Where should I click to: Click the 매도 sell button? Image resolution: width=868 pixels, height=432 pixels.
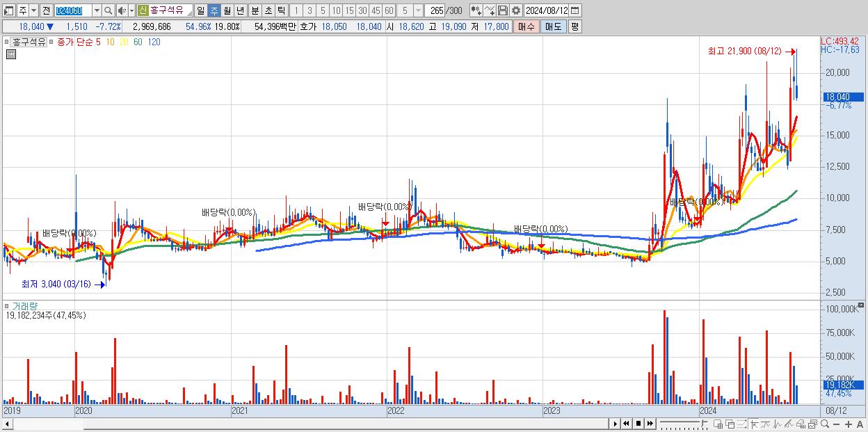tap(553, 26)
